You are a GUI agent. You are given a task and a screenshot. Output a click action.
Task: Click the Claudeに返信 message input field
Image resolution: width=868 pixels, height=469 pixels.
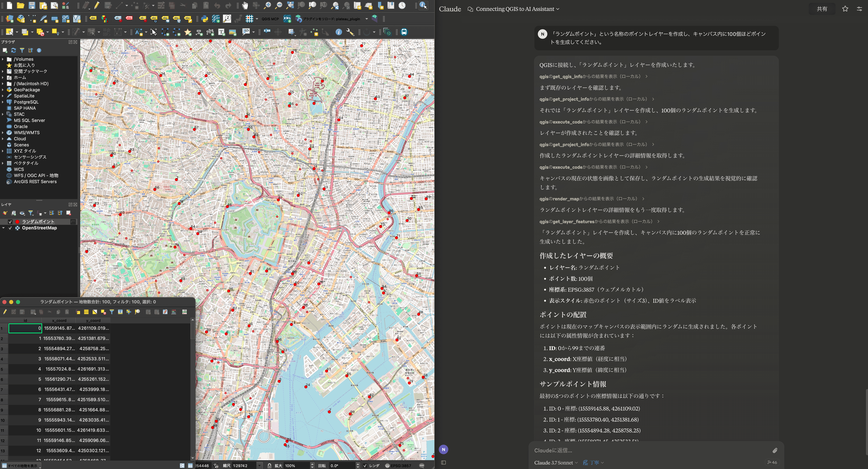[x=640, y=450]
